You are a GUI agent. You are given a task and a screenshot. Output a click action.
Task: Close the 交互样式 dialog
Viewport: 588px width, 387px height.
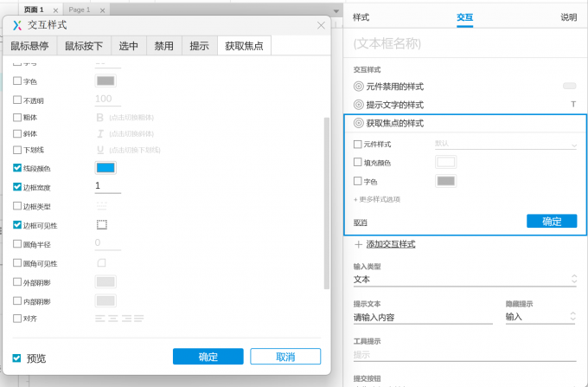click(321, 25)
